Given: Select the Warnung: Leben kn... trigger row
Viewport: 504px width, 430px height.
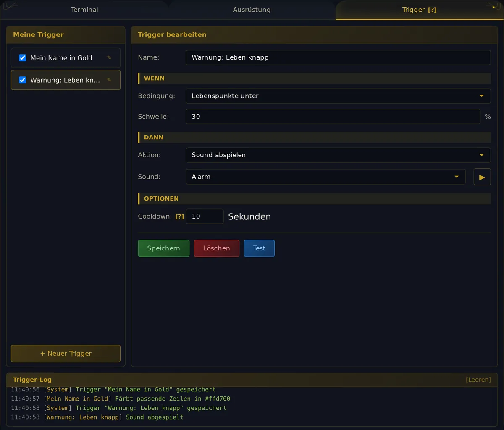Looking at the screenshot, I should click(66, 80).
